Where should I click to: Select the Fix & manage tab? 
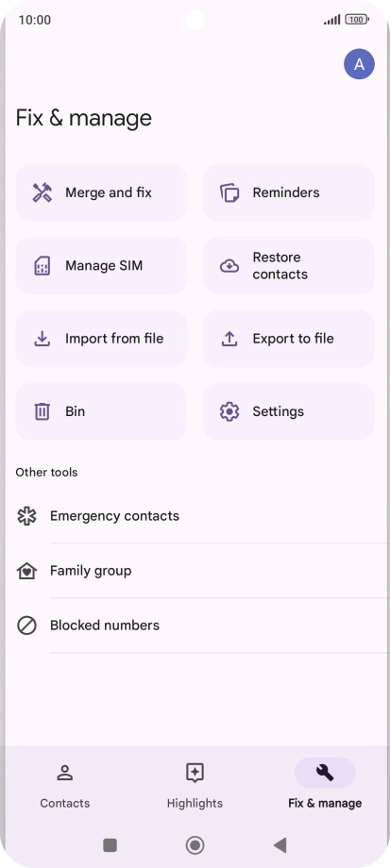325,785
